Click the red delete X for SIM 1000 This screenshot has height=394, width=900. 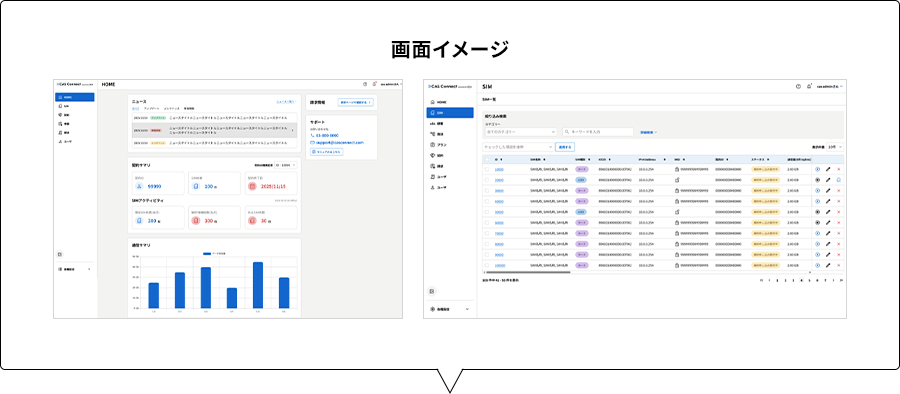(839, 169)
